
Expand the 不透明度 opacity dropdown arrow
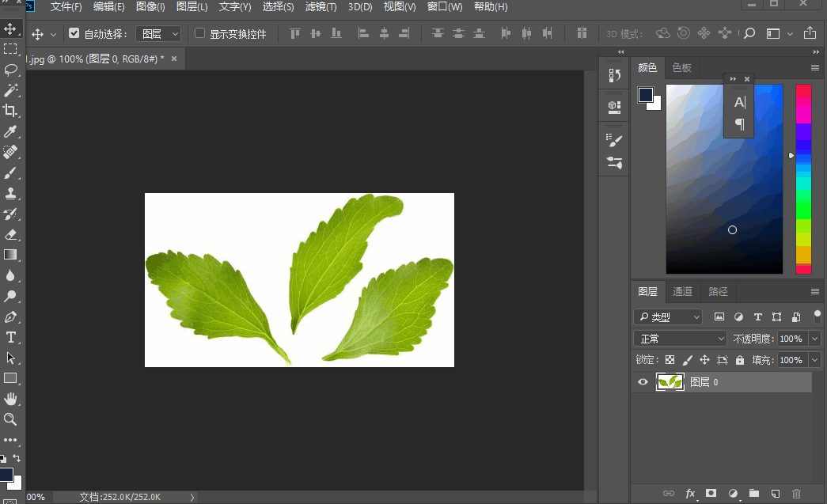tap(815, 339)
